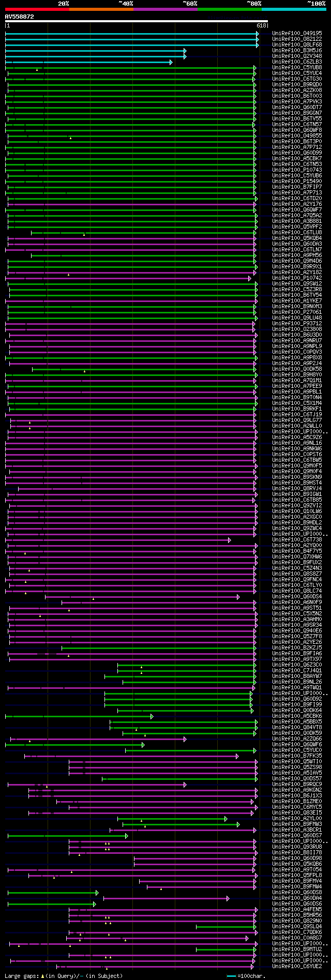Click the label UniRef100_A5C9Z6
Image resolution: width=331 pixels, height=980 pixels.
coord(297,437)
